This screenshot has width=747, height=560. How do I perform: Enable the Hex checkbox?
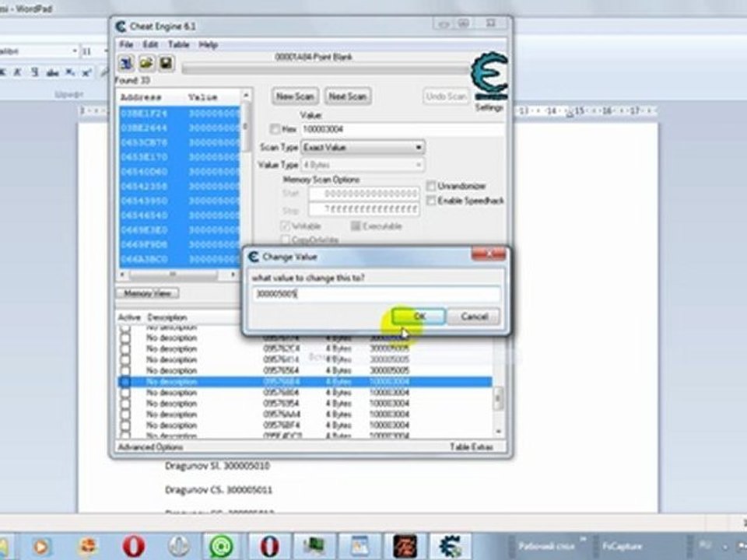pyautogui.click(x=275, y=128)
